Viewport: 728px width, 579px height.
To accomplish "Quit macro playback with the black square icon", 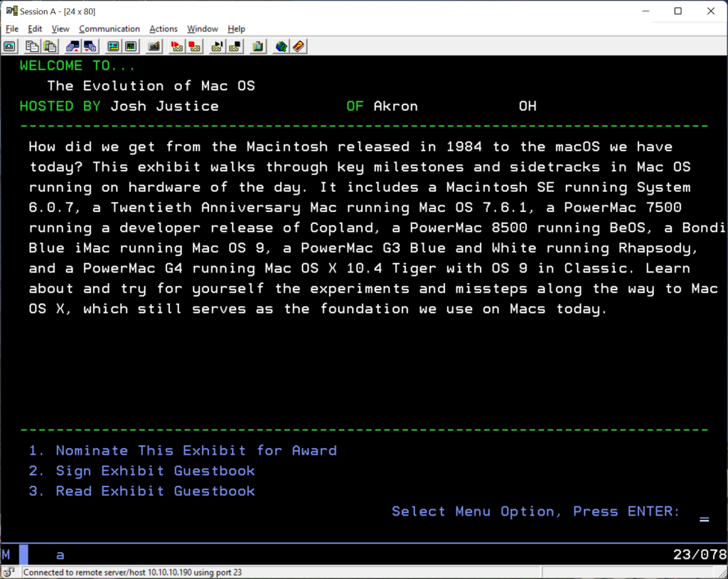I will click(x=235, y=46).
